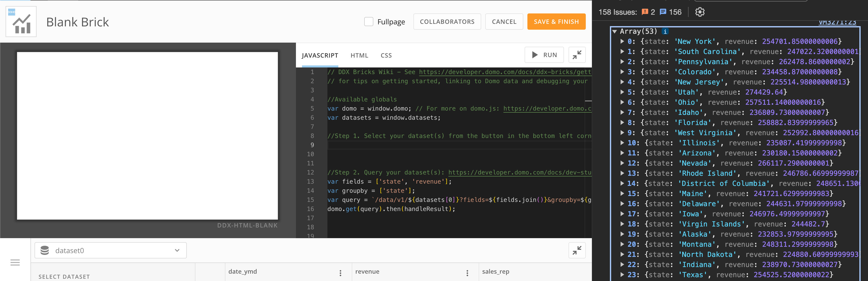The width and height of the screenshot is (868, 281).
Task: Expand array item 2 Pennsylvania
Action: 622,62
